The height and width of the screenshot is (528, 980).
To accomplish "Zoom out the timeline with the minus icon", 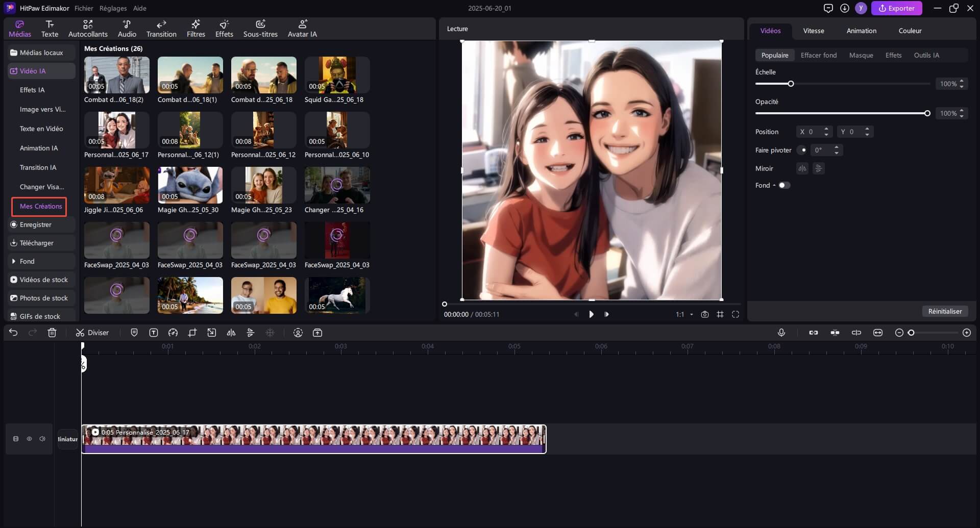I will [899, 333].
